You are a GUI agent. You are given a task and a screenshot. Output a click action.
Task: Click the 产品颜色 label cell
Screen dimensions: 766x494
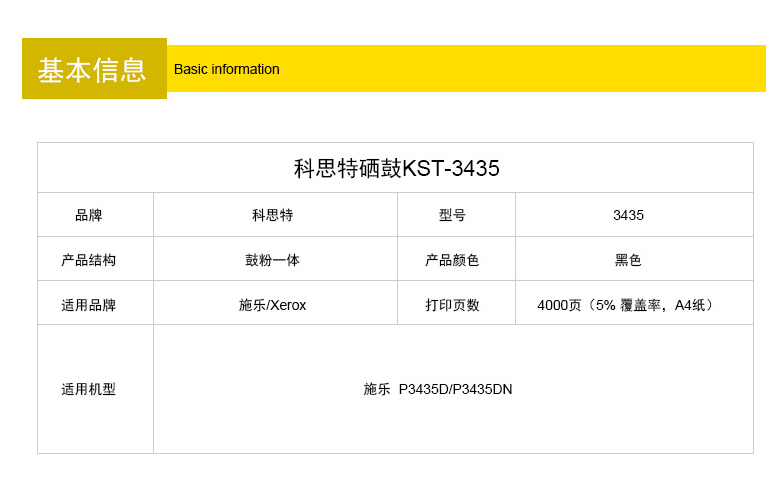click(452, 260)
